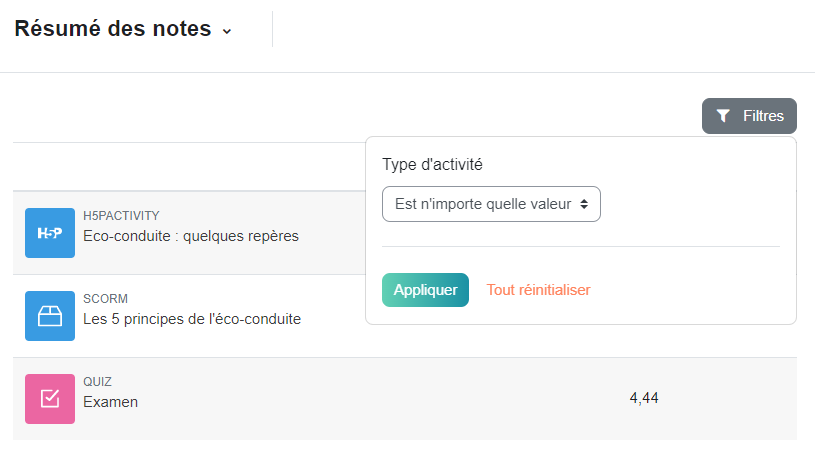815x457 pixels.
Task: Click the Tout réinitialiser link
Action: 538,290
